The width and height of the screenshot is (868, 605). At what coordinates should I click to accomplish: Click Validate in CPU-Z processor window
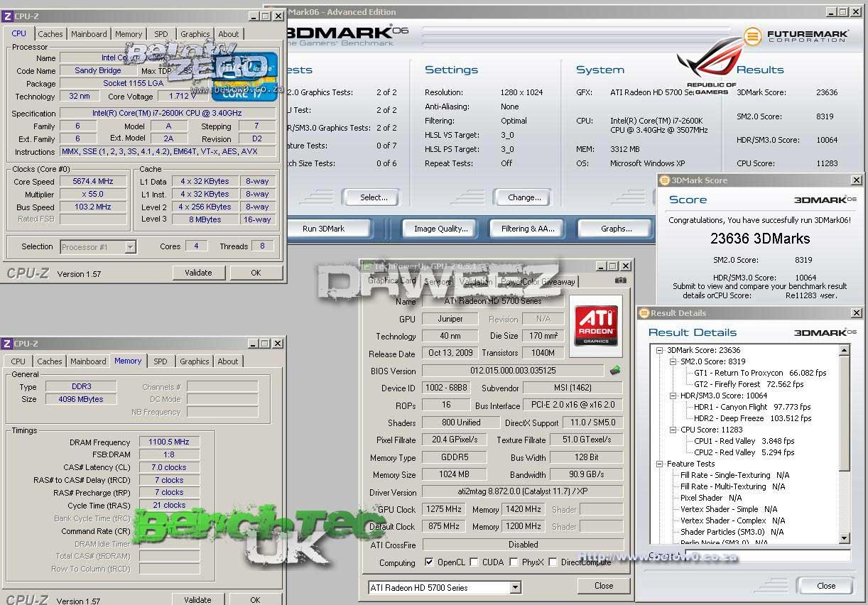198,273
